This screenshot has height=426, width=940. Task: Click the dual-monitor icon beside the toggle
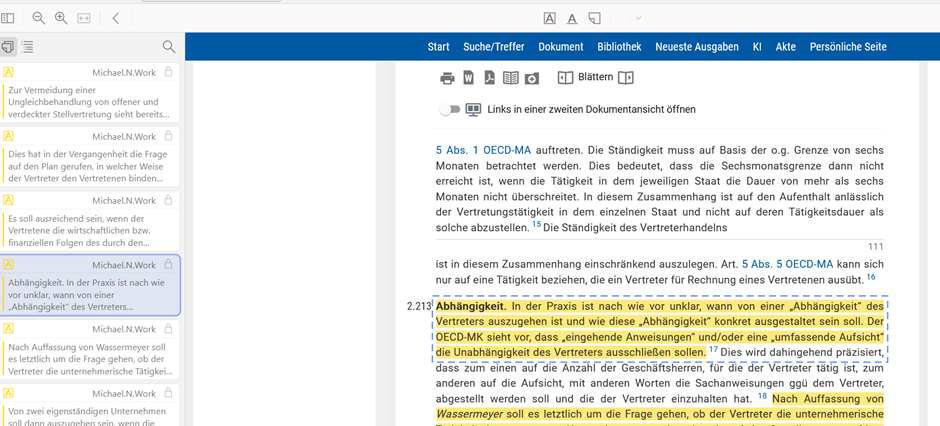tap(474, 110)
